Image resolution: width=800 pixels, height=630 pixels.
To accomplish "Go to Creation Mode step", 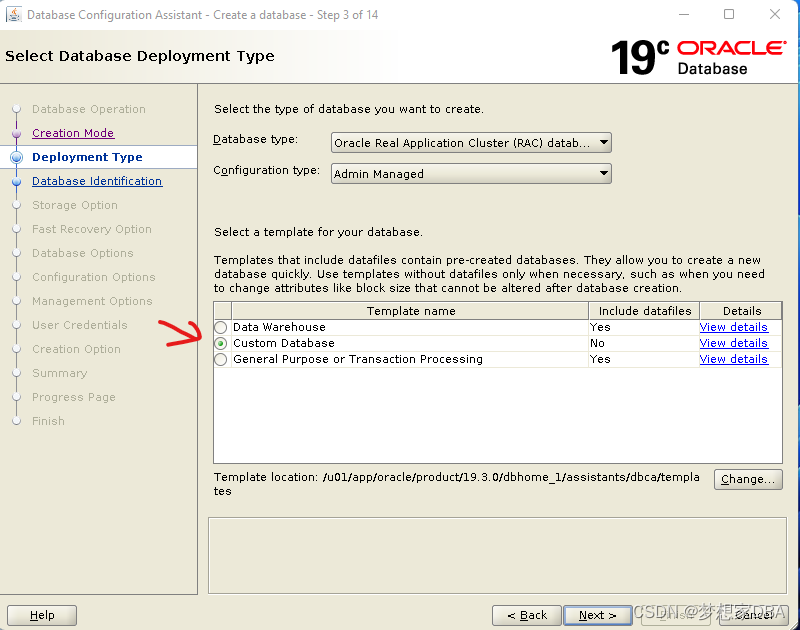I will click(73, 133).
